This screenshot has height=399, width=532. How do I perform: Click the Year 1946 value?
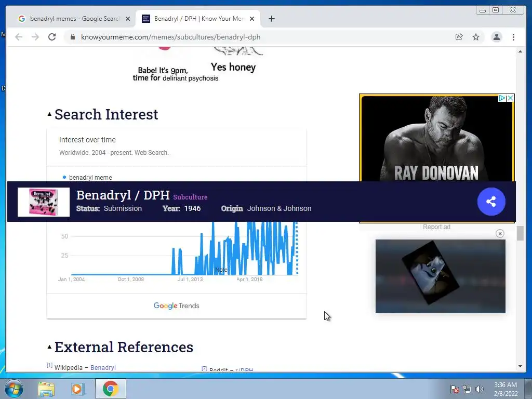pos(192,208)
